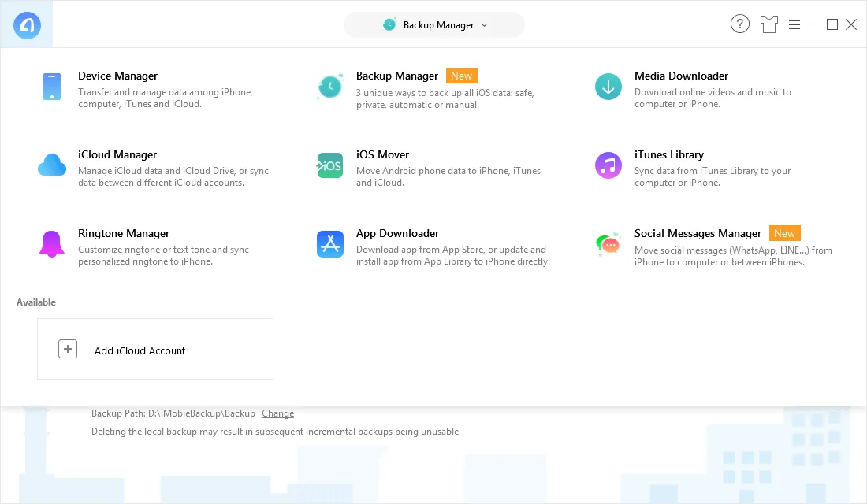
Task: Open Social Messages Manager
Action: click(698, 233)
